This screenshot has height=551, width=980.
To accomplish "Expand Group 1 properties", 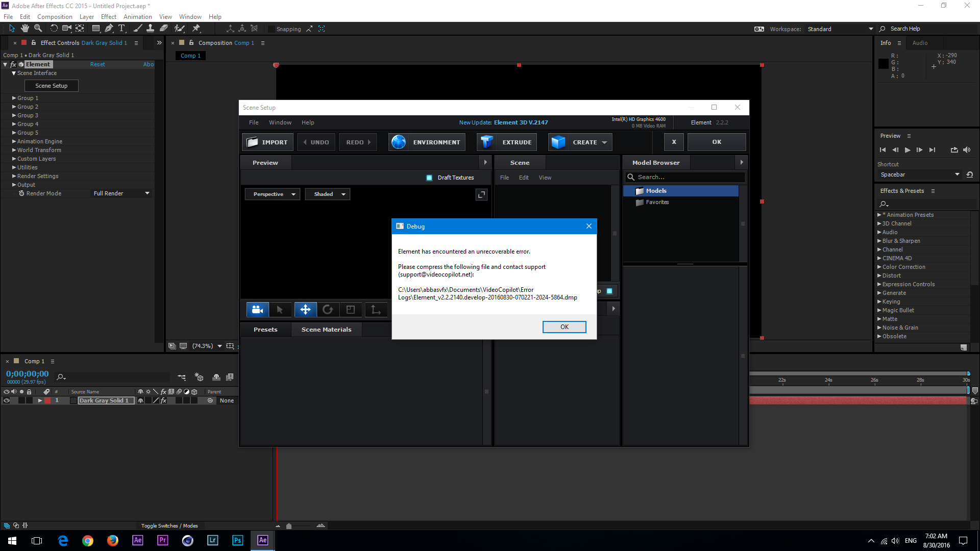I will pyautogui.click(x=14, y=98).
